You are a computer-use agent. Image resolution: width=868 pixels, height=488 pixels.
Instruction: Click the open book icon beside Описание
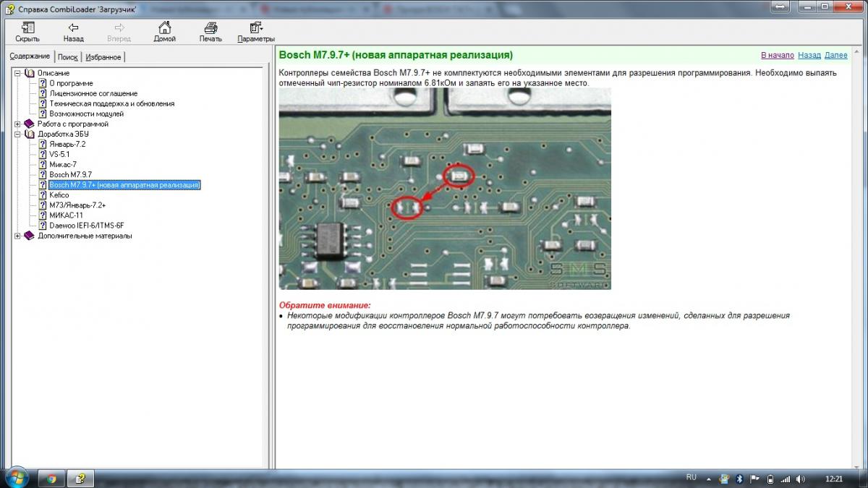click(x=30, y=73)
